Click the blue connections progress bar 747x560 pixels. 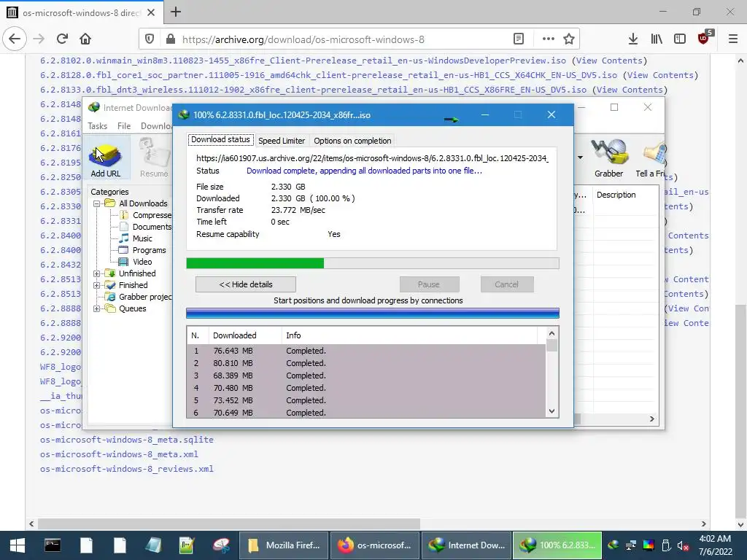pyautogui.click(x=373, y=313)
